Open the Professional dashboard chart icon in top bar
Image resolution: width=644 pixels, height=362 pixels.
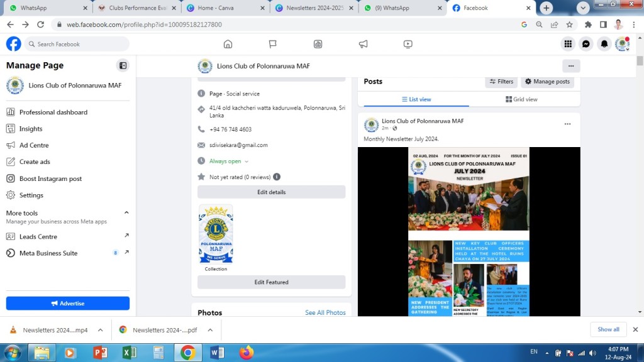click(x=318, y=44)
